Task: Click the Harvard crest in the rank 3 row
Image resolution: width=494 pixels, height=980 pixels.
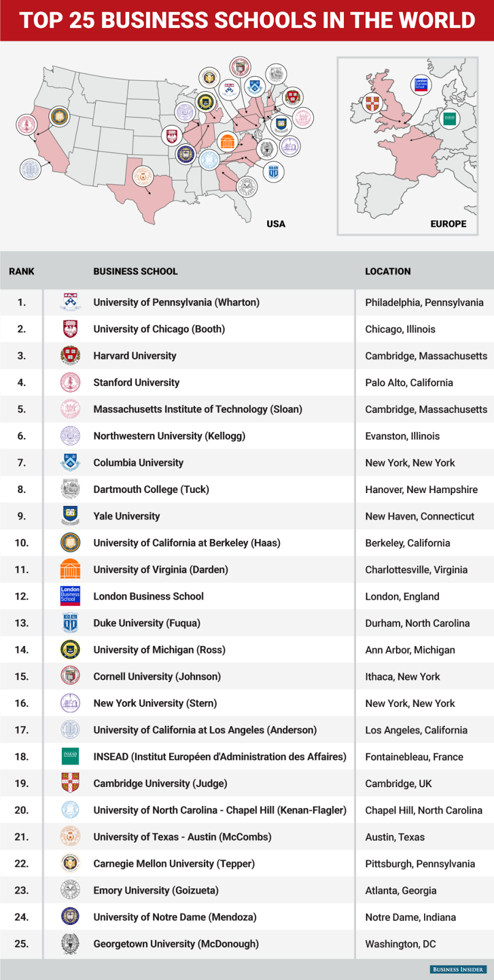Action: tap(70, 356)
